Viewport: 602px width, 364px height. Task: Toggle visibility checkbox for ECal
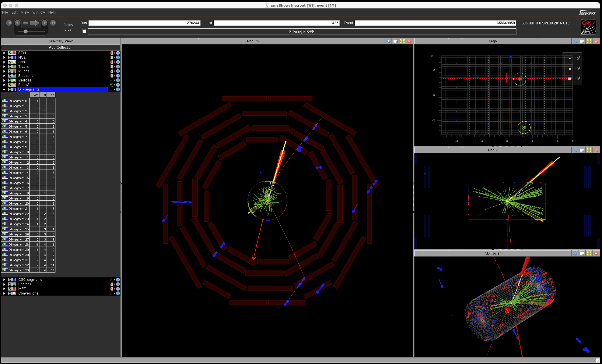coord(10,53)
